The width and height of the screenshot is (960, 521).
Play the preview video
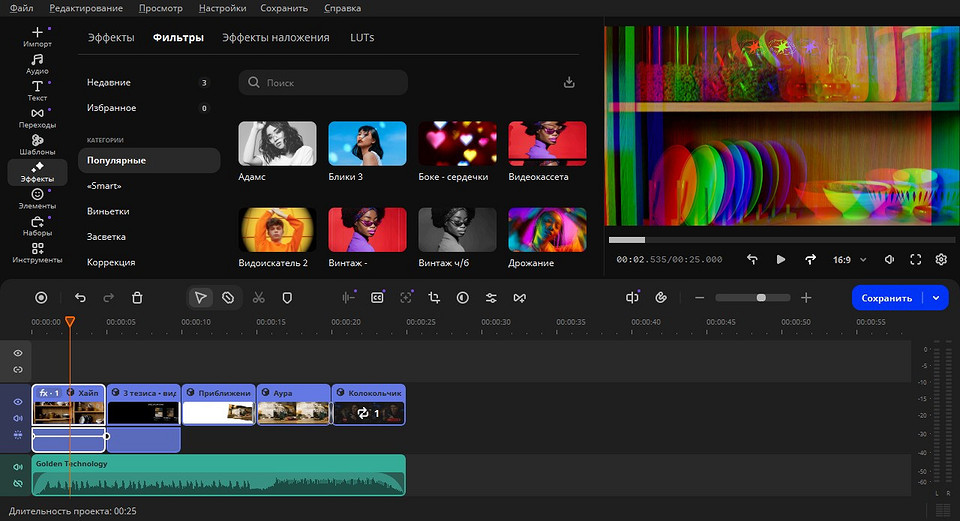coord(781,260)
